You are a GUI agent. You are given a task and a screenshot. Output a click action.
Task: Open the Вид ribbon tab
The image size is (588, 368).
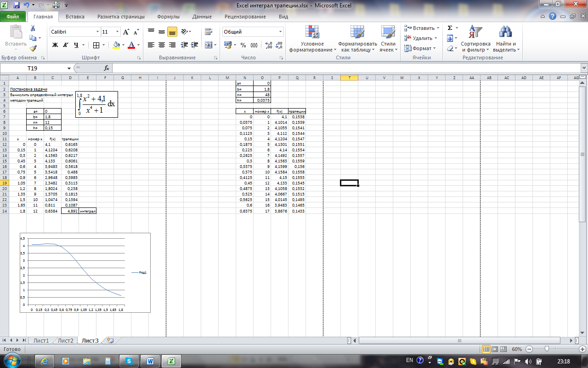point(283,17)
